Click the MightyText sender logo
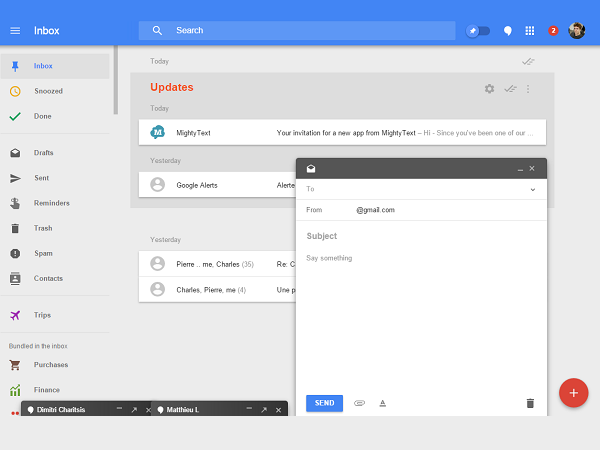 (x=157, y=132)
